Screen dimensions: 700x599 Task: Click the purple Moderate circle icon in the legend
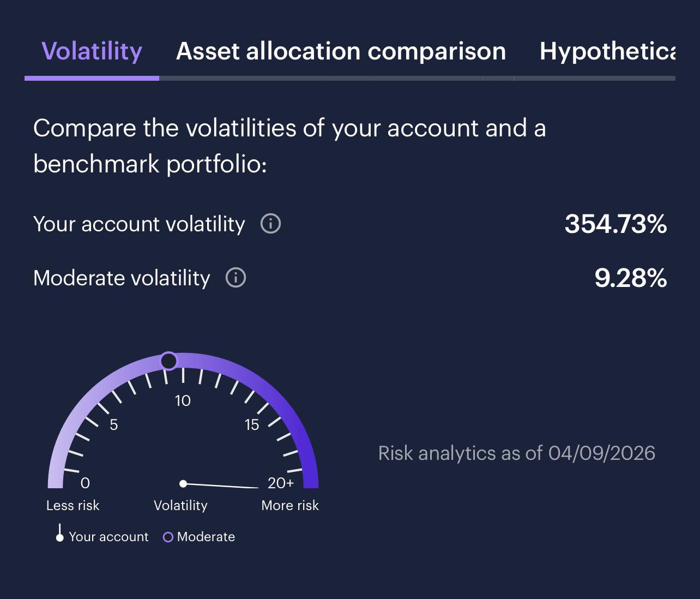pos(168,537)
